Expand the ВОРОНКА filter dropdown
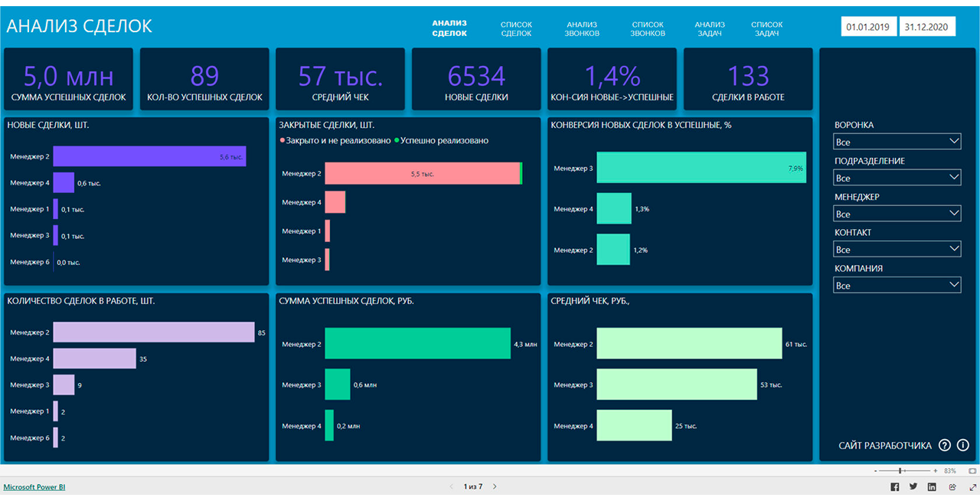 [x=897, y=142]
